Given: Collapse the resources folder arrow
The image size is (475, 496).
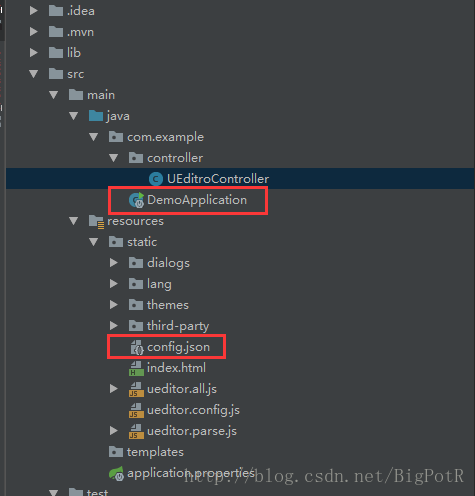Looking at the screenshot, I should (x=73, y=221).
